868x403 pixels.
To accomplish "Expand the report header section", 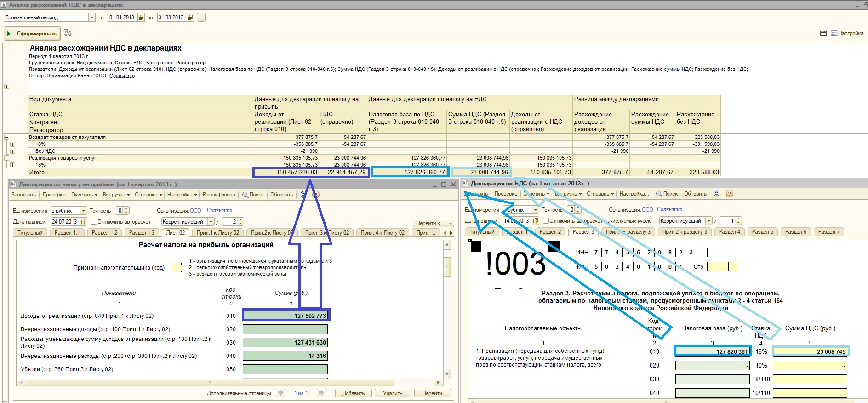I will click(x=6, y=86).
